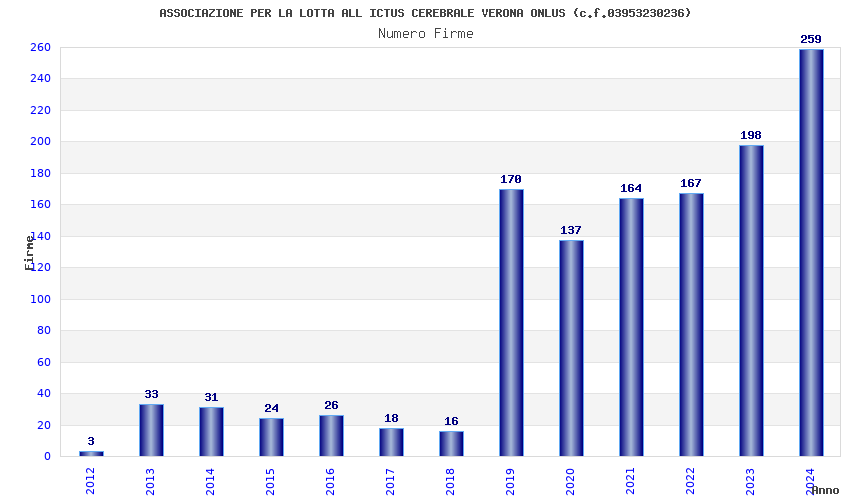850x500 pixels.
Task: Select the 2018 bar with value 16
Action: point(452,444)
